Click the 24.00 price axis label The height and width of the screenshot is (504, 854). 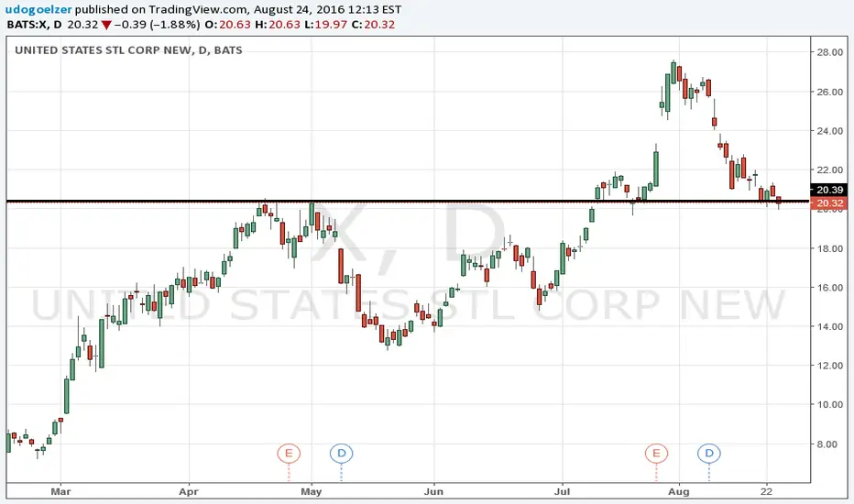829,131
